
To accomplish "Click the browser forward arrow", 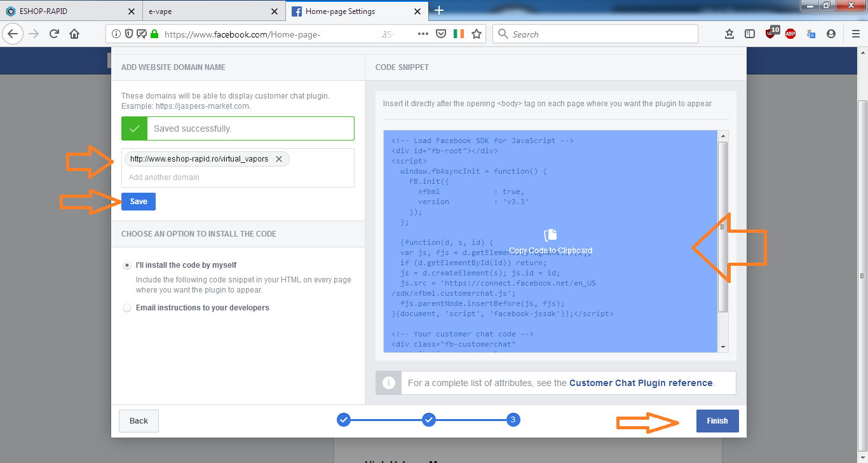I will (34, 34).
